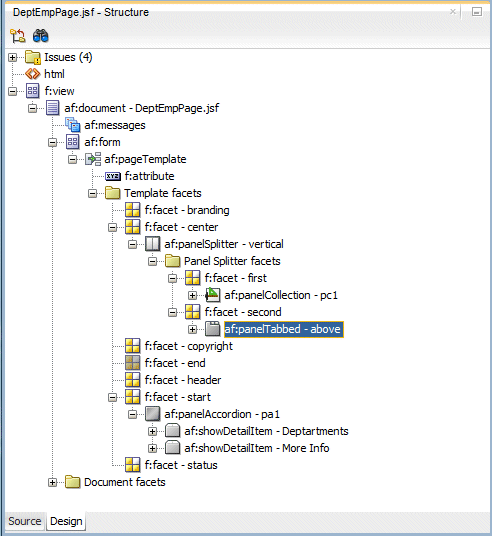Click the greyed f:facet - end icon
The height and width of the screenshot is (536, 492).
point(133,363)
